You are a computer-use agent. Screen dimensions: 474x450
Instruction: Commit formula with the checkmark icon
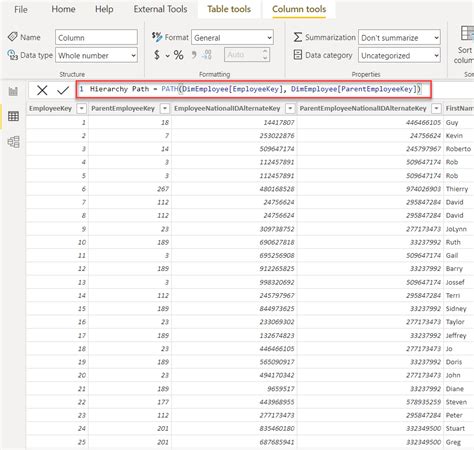(63, 90)
